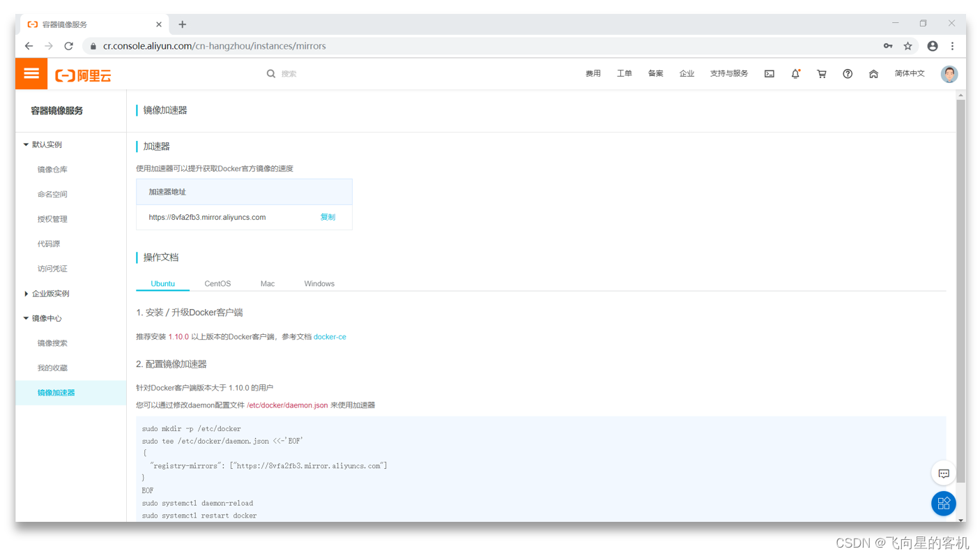Open the 支持与服务 menu
Image resolution: width=980 pixels, height=556 pixels.
tap(729, 73)
